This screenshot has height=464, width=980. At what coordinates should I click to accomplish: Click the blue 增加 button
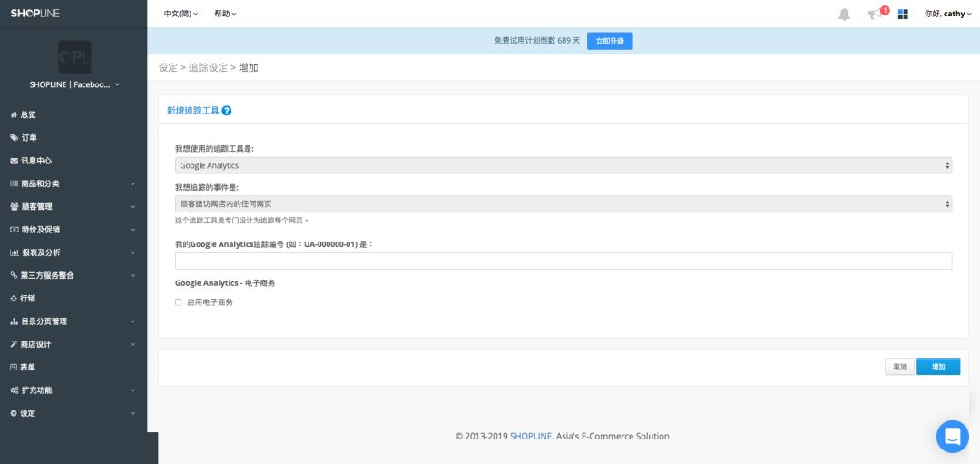938,367
